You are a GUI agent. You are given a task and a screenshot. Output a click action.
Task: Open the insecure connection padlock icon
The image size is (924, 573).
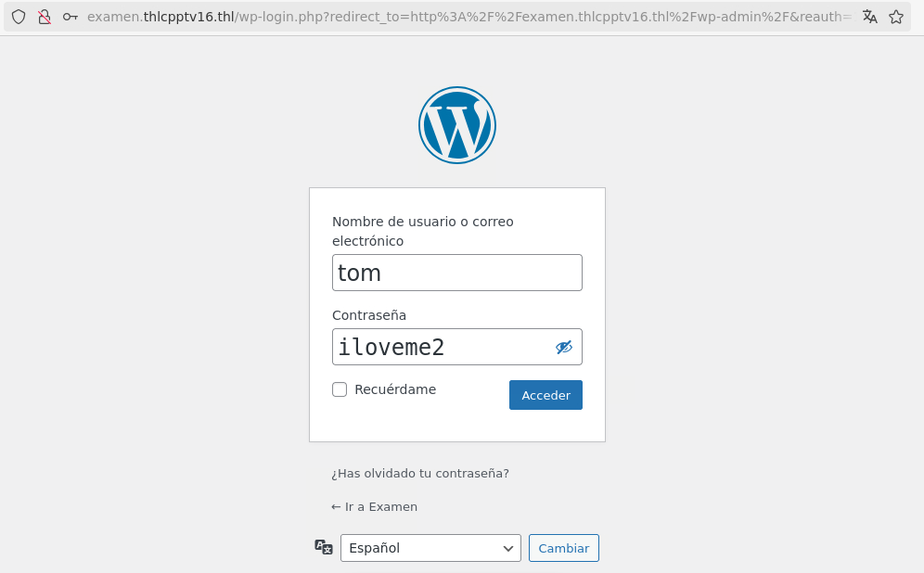(x=45, y=17)
